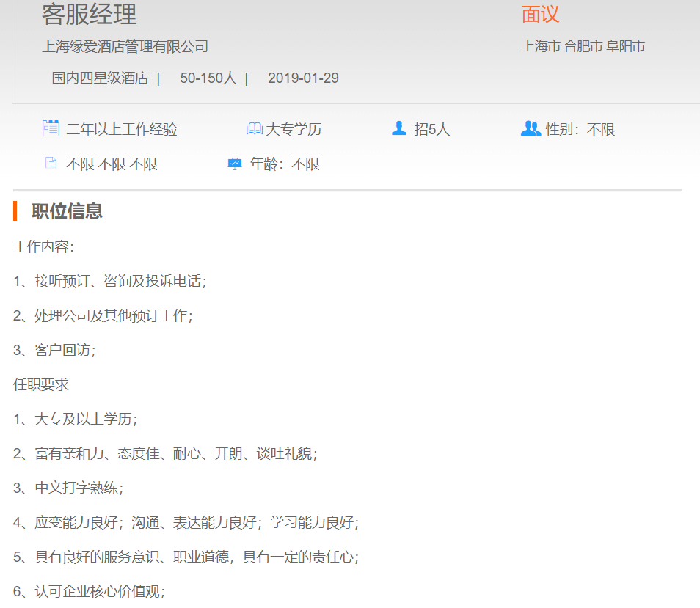The height and width of the screenshot is (608, 700).
Task: Click the line about 中文打字熟练
Action: coord(69,488)
